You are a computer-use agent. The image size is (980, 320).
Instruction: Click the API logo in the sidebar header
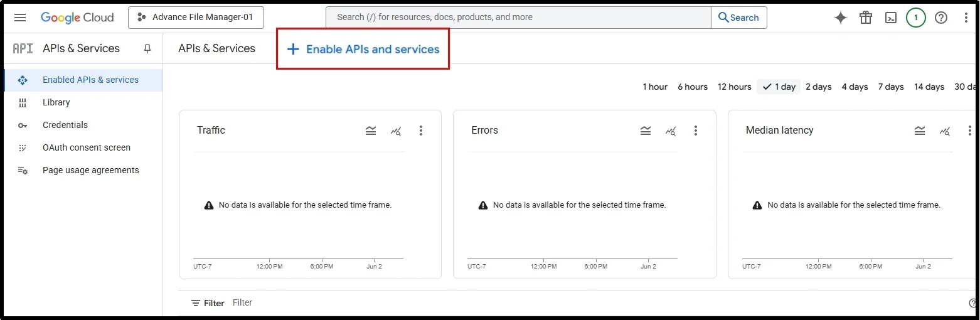pyautogui.click(x=23, y=48)
